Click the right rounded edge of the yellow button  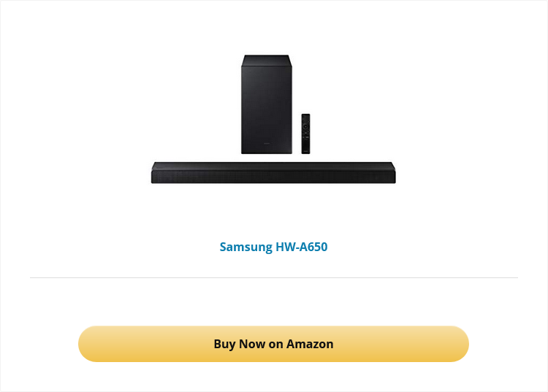click(x=460, y=344)
